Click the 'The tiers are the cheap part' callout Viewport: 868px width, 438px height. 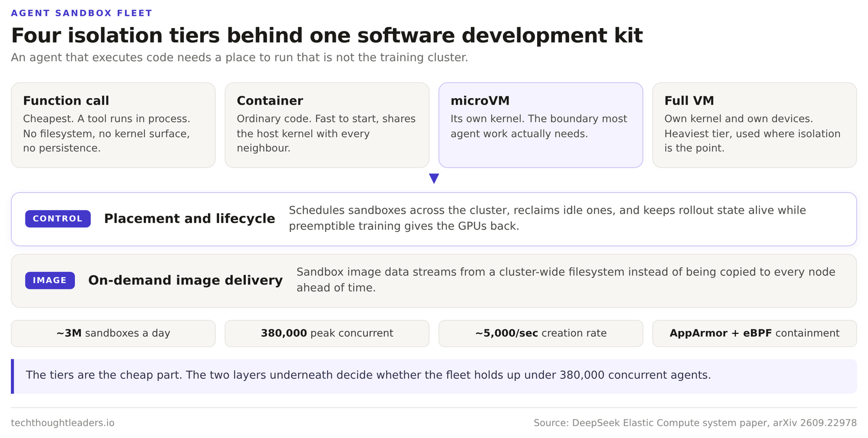(434, 376)
